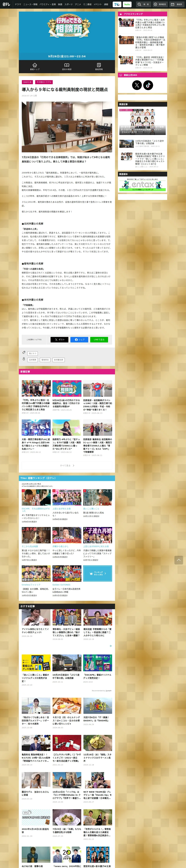Click the OAまとめ category tag
Image resolution: width=186 pixels, height=868 pixels.
coord(27,82)
